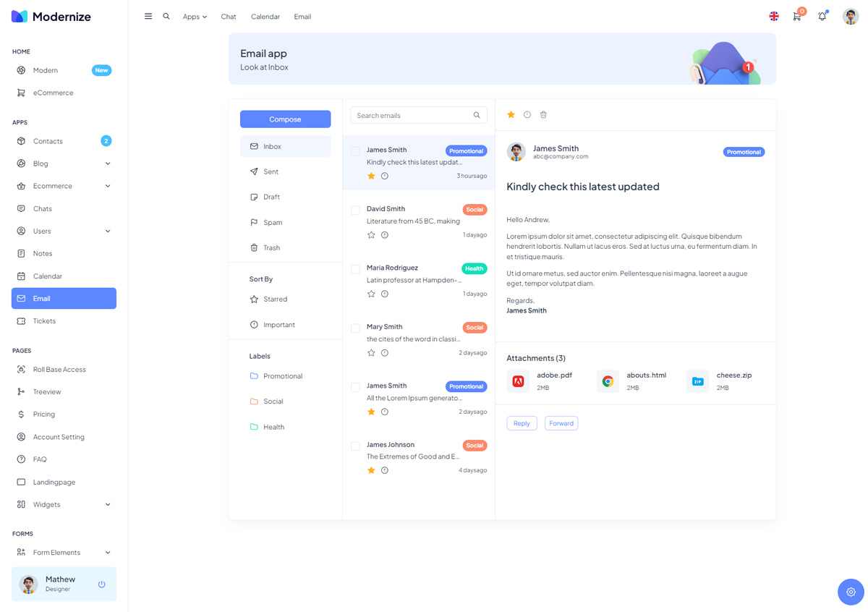Click the hamburger menu icon in header
Screen dimensions: 868x612
[x=148, y=17]
